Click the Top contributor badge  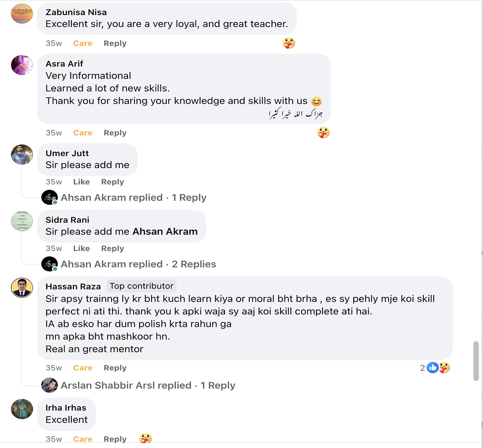141,286
